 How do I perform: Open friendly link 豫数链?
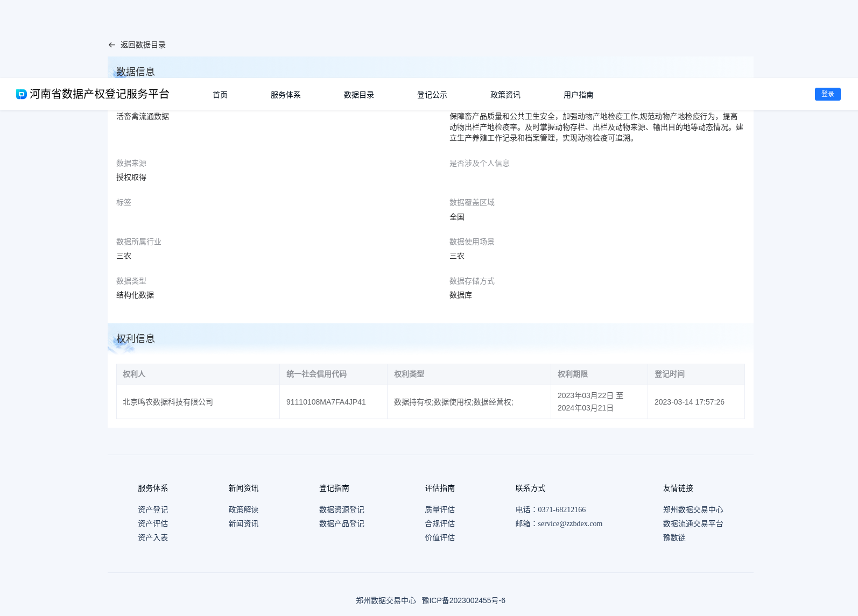(x=674, y=537)
